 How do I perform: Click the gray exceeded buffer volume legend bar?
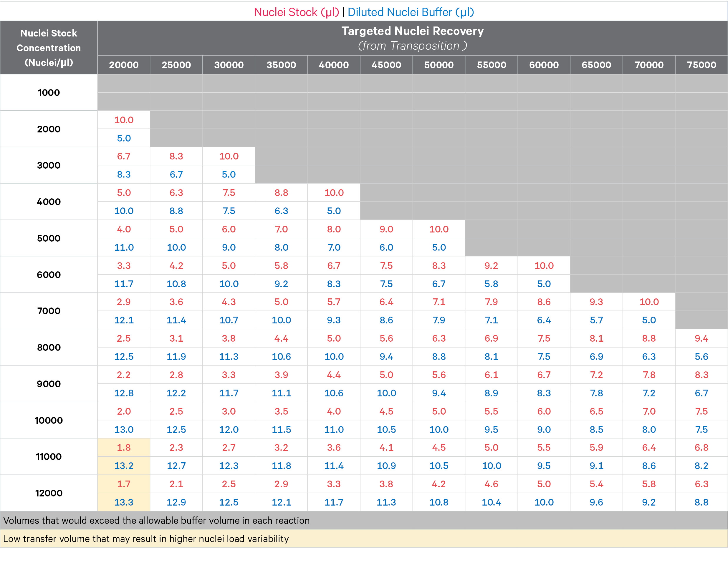tap(364, 520)
